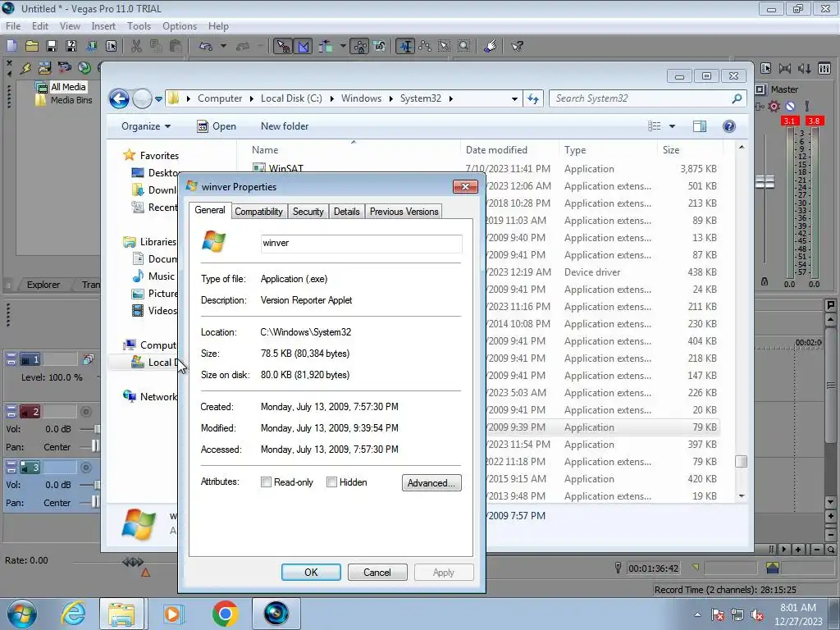Toggle lock fader channels padlock on Master
Viewport: 840px width, 630px height.
(x=765, y=281)
